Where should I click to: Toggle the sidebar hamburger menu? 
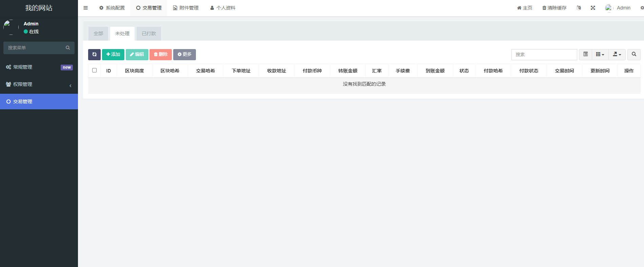coord(85,8)
